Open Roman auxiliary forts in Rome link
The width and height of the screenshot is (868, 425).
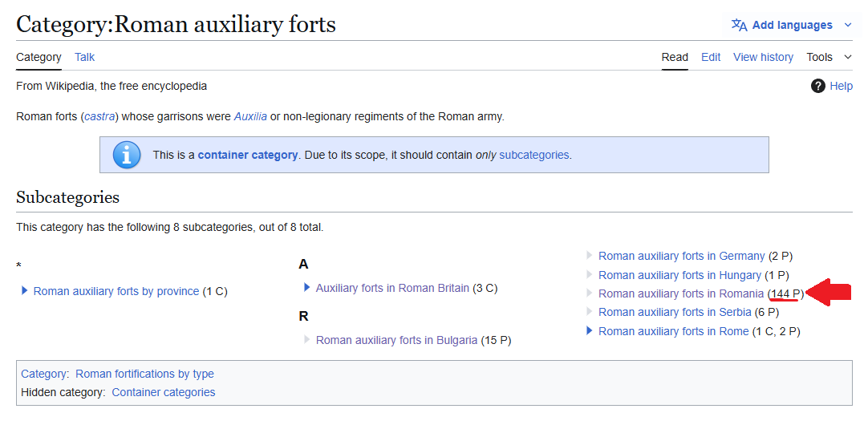tap(673, 331)
